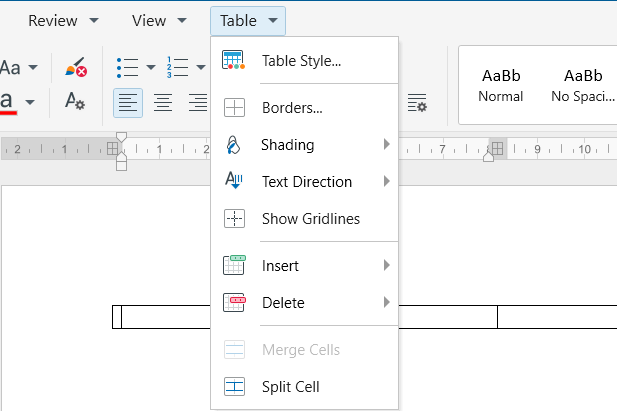The height and width of the screenshot is (411, 617).
Task: Open the bullet list style dropdown arrow
Action: (151, 68)
